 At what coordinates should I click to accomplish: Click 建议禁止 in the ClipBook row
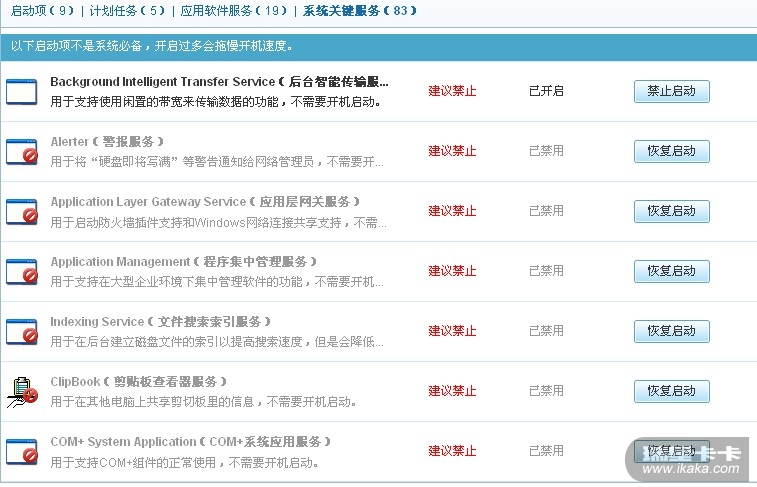point(452,390)
